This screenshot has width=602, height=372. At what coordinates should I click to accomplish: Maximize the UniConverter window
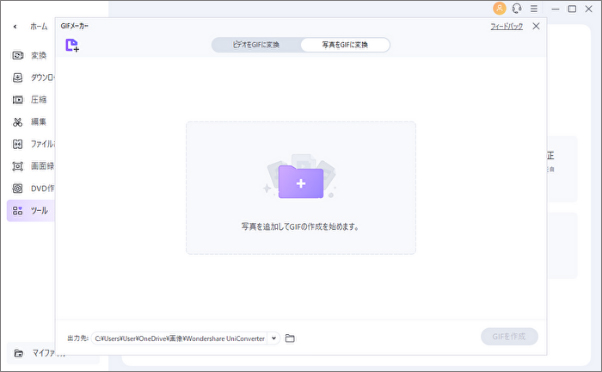pos(572,8)
